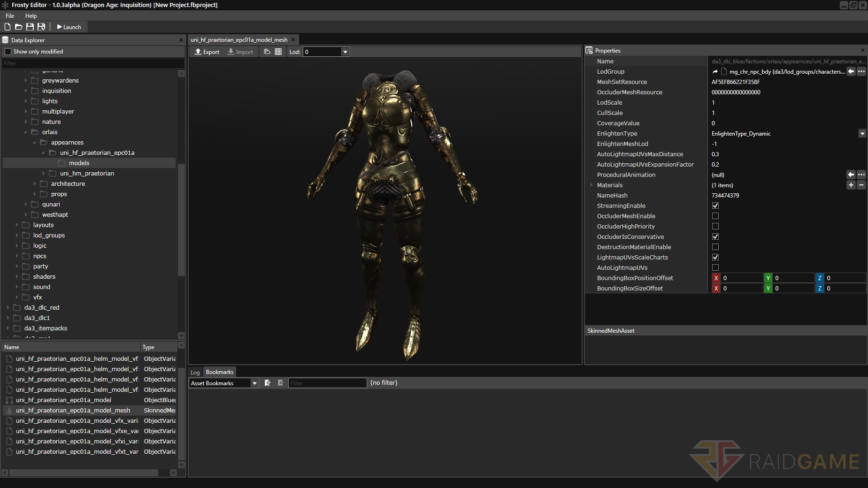Click the blueprint icon of uni_hf_praetorian_epc01a_model

[x=9, y=400]
